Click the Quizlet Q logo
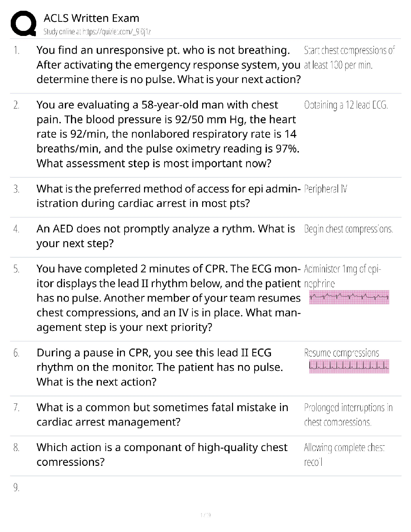Image resolution: width=411 pixels, height=532 pixels. pos(24,24)
